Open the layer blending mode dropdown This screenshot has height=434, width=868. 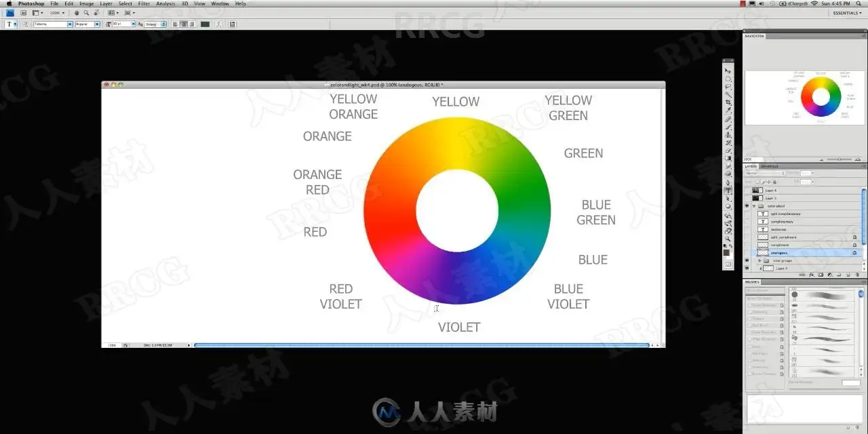766,173
